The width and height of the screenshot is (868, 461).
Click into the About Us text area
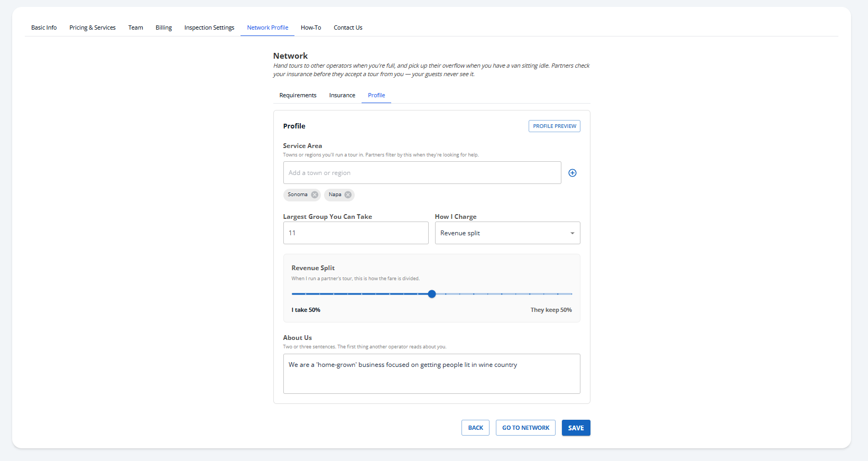(x=431, y=374)
